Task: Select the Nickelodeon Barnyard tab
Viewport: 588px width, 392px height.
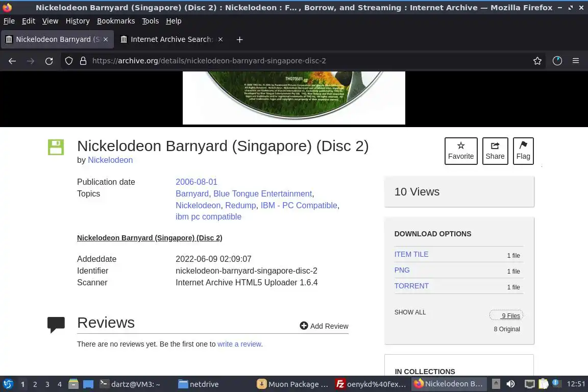Action: click(x=57, y=39)
